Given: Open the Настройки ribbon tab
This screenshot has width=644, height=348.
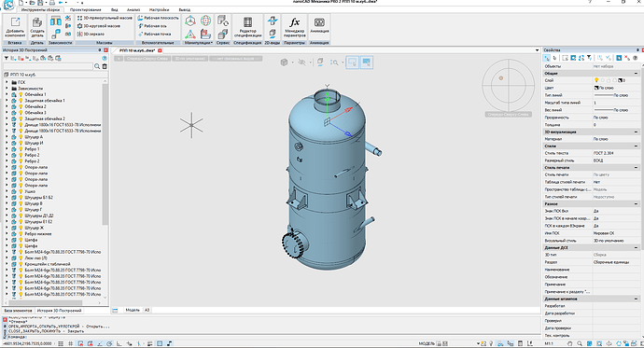Looking at the screenshot, I should [x=160, y=10].
